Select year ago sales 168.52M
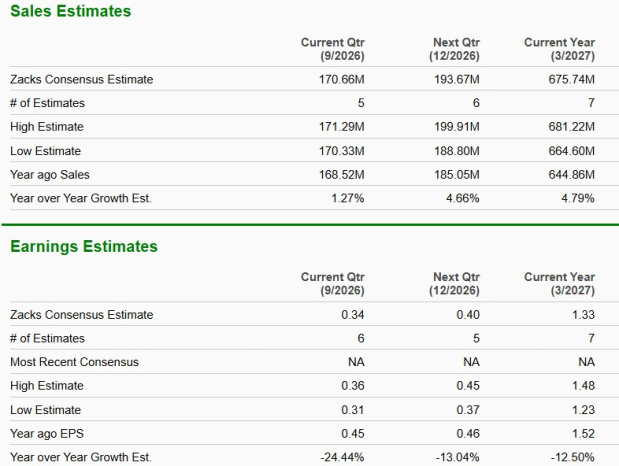 [x=341, y=175]
